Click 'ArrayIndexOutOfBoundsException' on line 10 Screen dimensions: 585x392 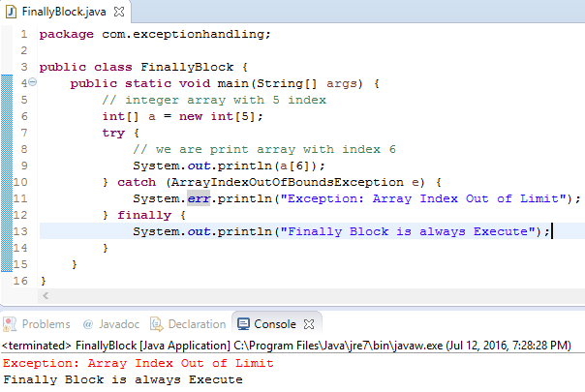tap(288, 182)
